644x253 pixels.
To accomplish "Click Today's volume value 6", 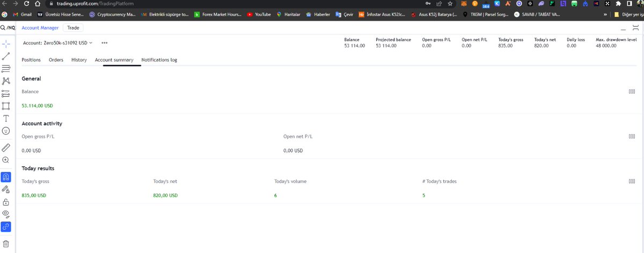I will [x=276, y=196].
